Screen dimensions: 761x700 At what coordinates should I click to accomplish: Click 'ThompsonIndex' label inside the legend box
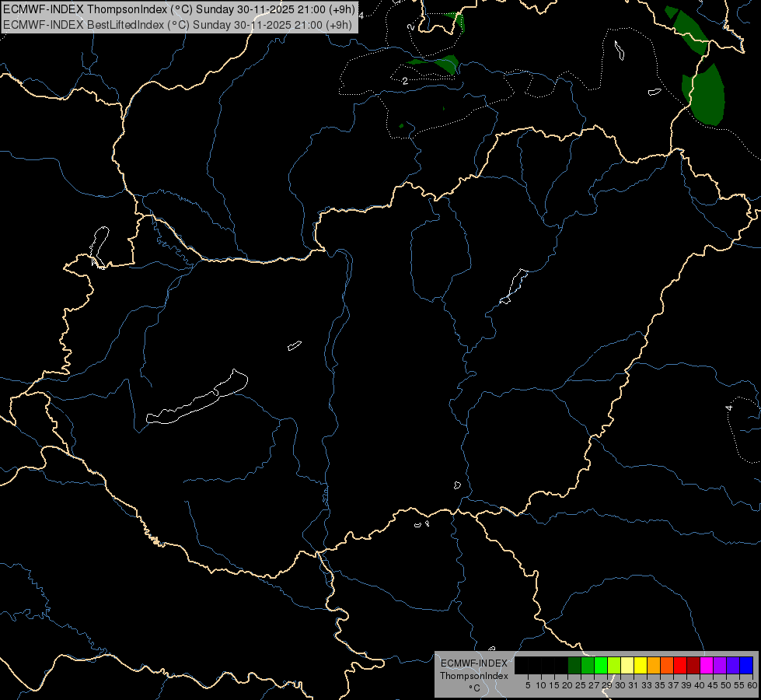coord(474,676)
